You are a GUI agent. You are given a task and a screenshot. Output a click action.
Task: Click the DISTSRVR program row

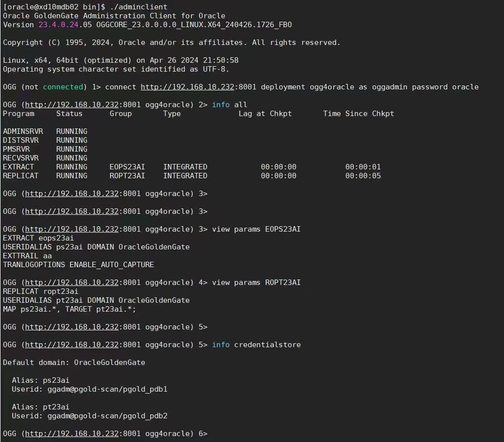click(45, 140)
